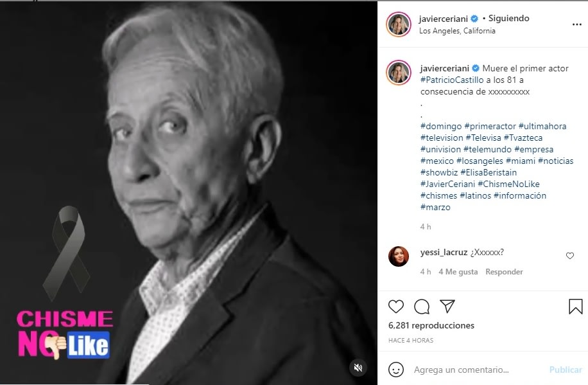The height and width of the screenshot is (385, 588).
Task: Save post with the bookmark icon
Action: click(x=576, y=307)
